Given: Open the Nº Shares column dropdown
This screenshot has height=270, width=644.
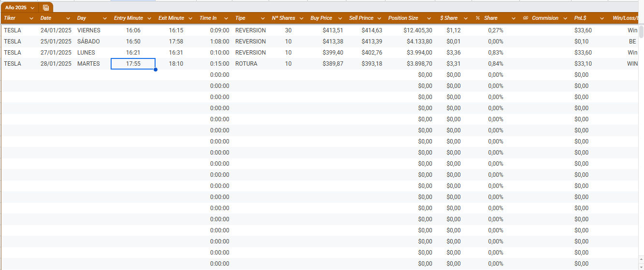Looking at the screenshot, I should click(301, 18).
